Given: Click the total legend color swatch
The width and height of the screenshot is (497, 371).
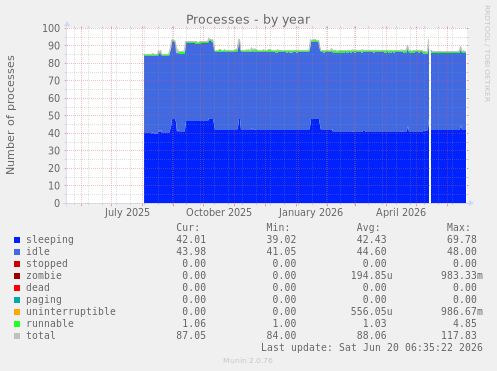Looking at the screenshot, I should [17, 336].
